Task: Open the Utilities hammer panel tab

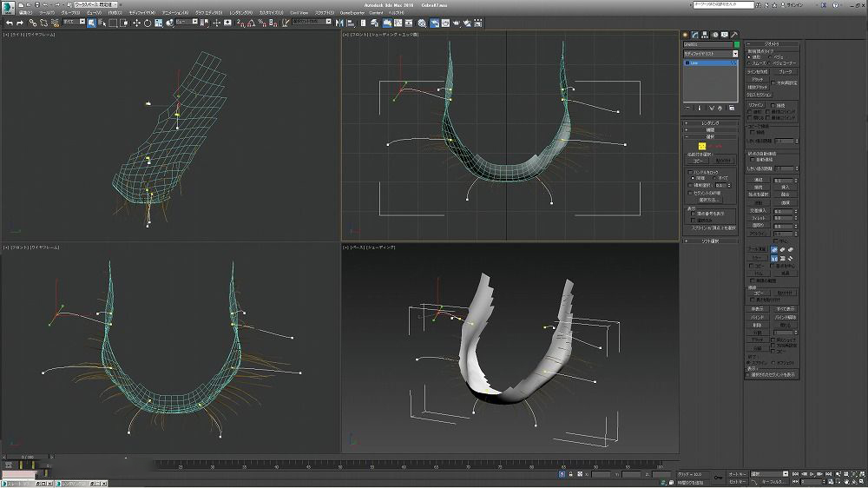Action: pos(734,34)
